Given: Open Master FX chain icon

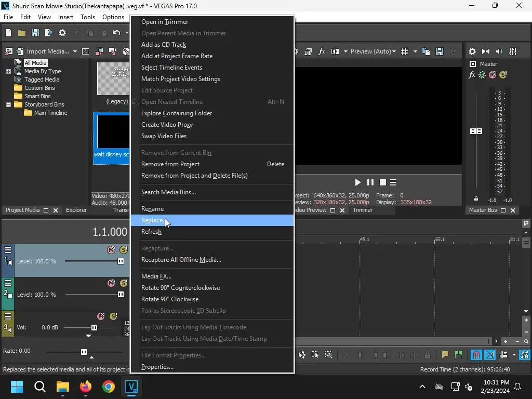Looking at the screenshot, I should tap(472, 75).
